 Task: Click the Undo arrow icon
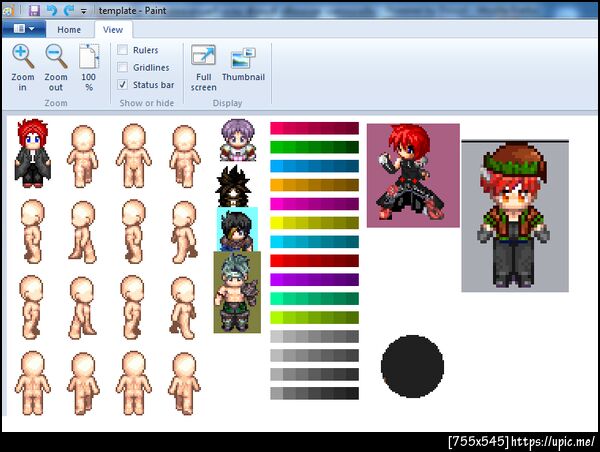coord(51,10)
